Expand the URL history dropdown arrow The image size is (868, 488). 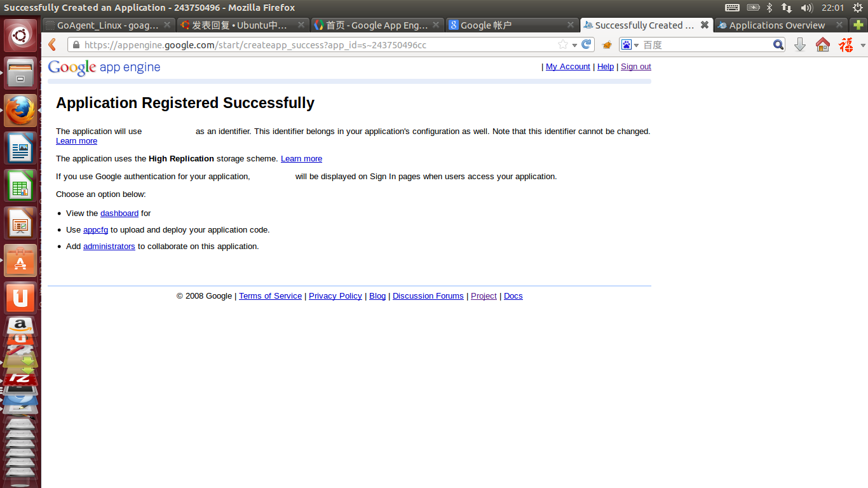coord(574,45)
